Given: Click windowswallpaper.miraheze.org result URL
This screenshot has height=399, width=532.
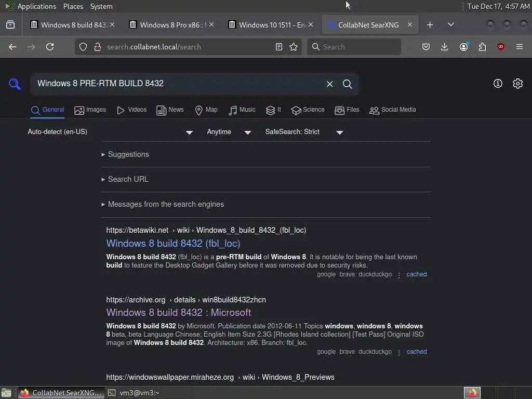Looking at the screenshot, I should 220,377.
